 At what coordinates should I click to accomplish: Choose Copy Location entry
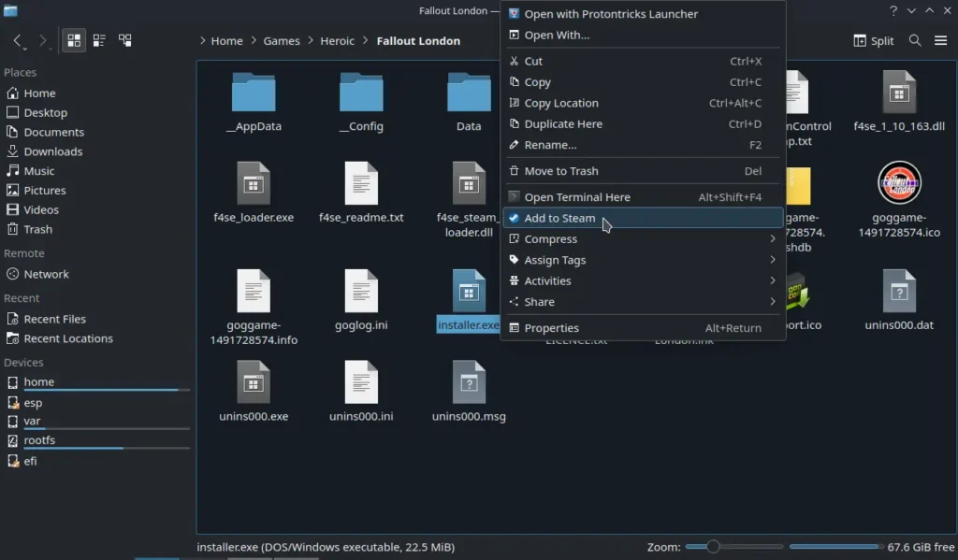tap(643, 103)
